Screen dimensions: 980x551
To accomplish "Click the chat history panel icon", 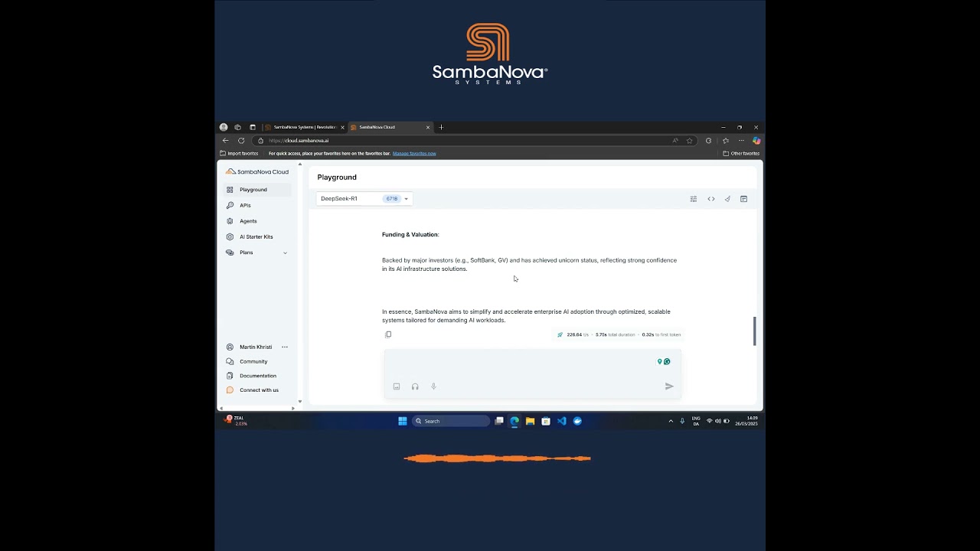I will point(743,199).
